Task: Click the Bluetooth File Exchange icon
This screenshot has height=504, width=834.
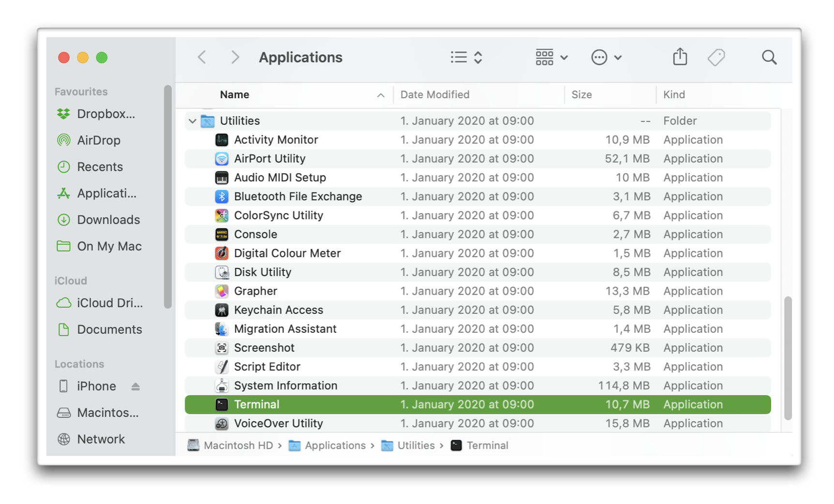Action: point(222,196)
